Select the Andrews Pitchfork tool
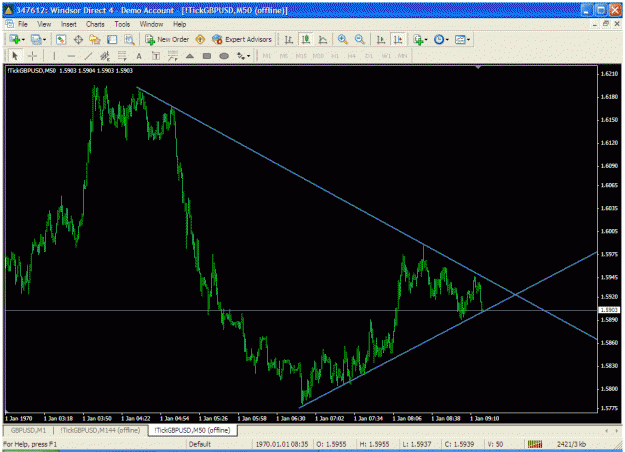Image resolution: width=625 pixels, height=452 pixels. [173, 56]
